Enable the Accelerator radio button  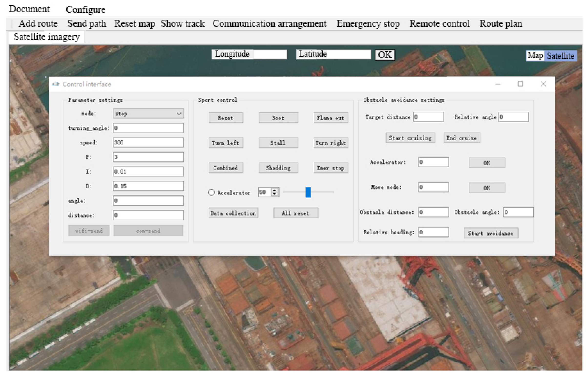click(x=211, y=193)
